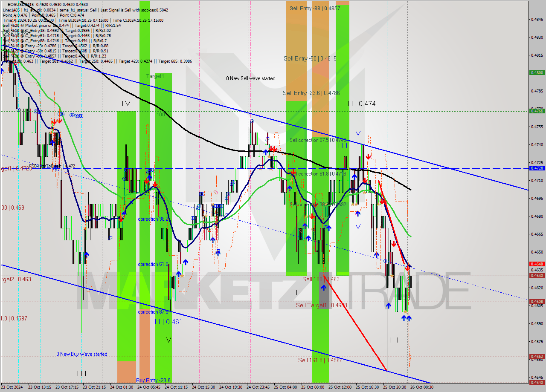546x392 pixels.
Task: Click '24 Oct 15:30' on the time axis
Action: click(x=203, y=387)
